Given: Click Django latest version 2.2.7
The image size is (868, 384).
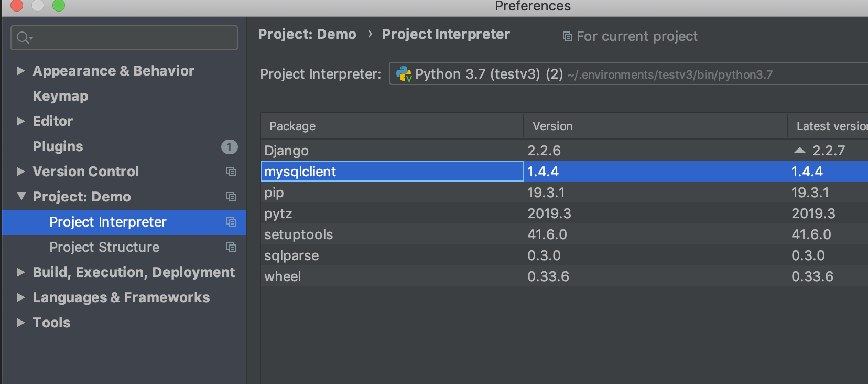Looking at the screenshot, I should point(829,151).
